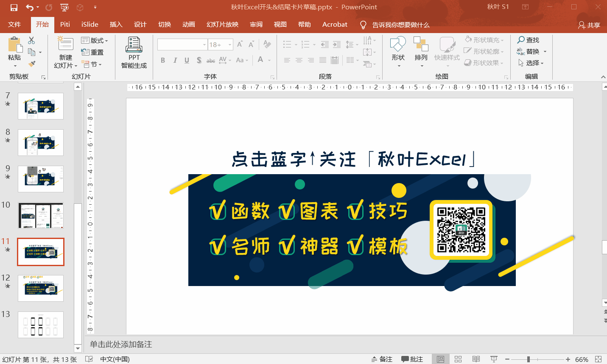Switch to normal view button
This screenshot has height=364, width=607.
[x=440, y=359]
